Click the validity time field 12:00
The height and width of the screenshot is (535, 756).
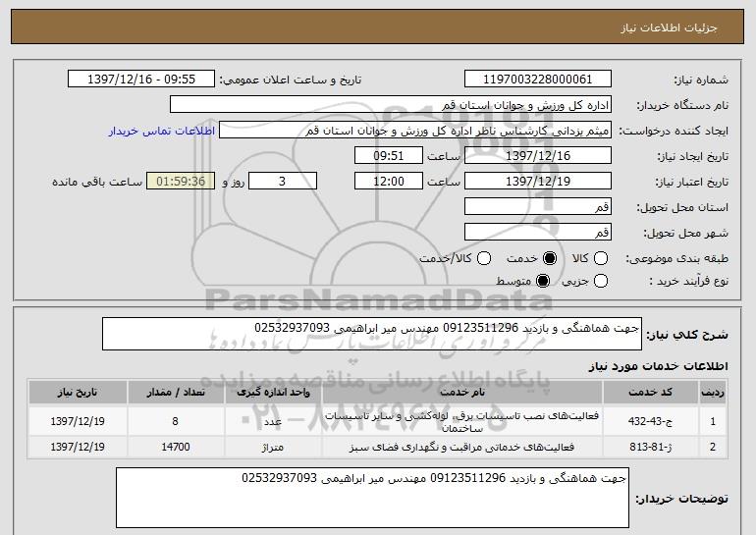pyautogui.click(x=389, y=182)
